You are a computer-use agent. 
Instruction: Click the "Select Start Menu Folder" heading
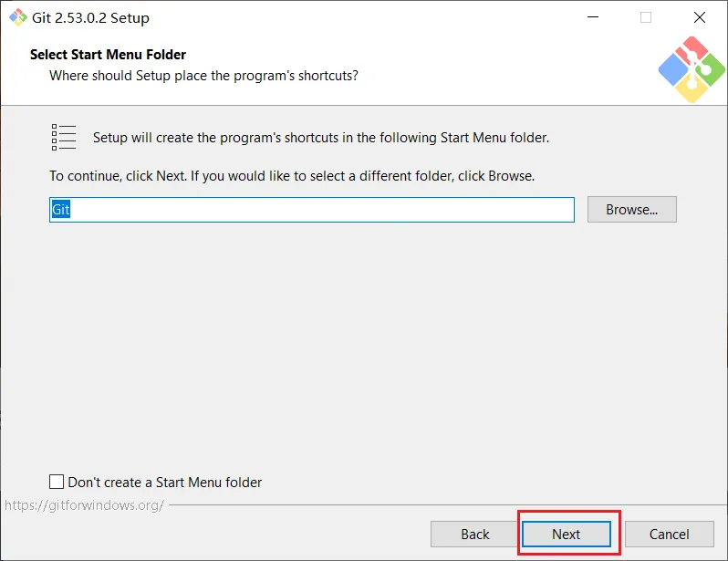click(108, 55)
